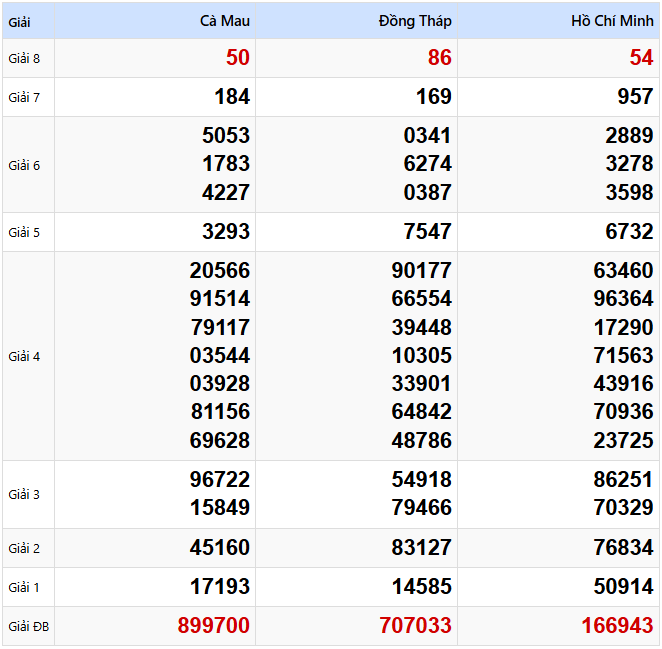Click Hồ Chí Minh special prize 166943
The width and height of the screenshot is (662, 649).
coord(617,626)
